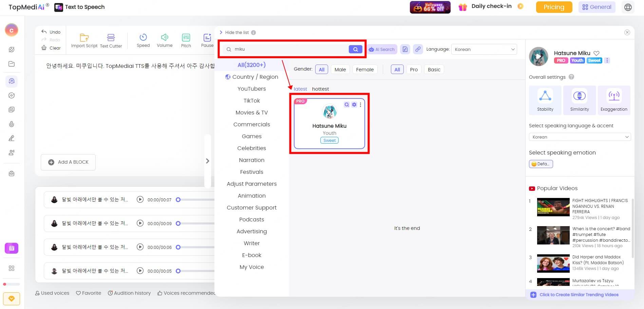644x309 pixels.
Task: Expand Country / Region category
Action: tap(251, 77)
